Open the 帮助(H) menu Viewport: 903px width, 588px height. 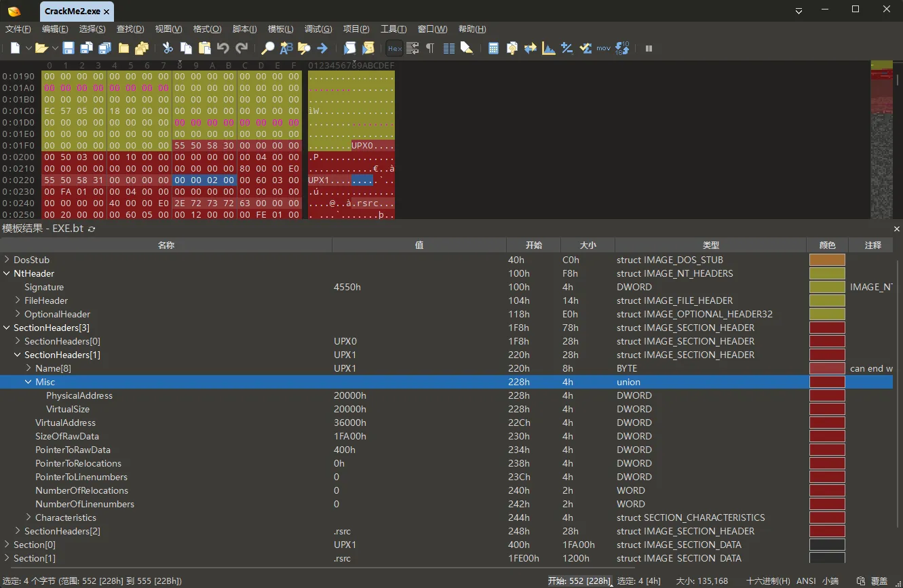tap(472, 29)
